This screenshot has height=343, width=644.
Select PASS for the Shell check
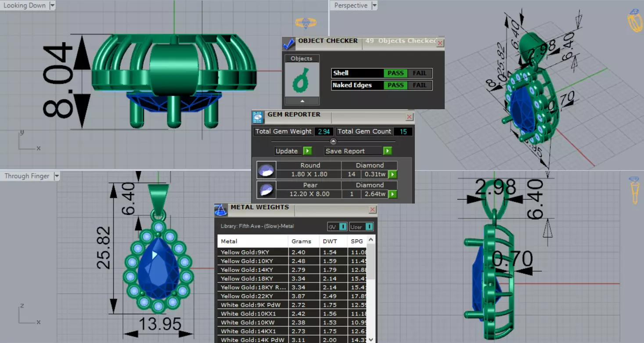pyautogui.click(x=396, y=73)
